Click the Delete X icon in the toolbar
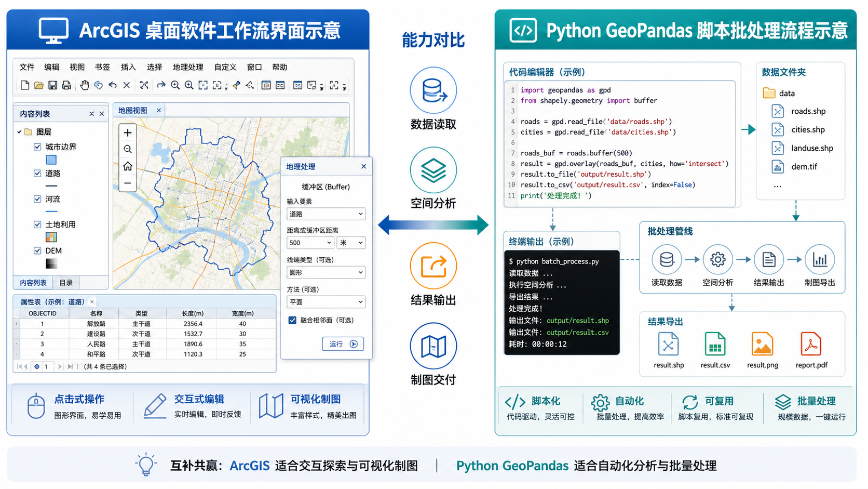868x489 pixels. pyautogui.click(x=126, y=85)
